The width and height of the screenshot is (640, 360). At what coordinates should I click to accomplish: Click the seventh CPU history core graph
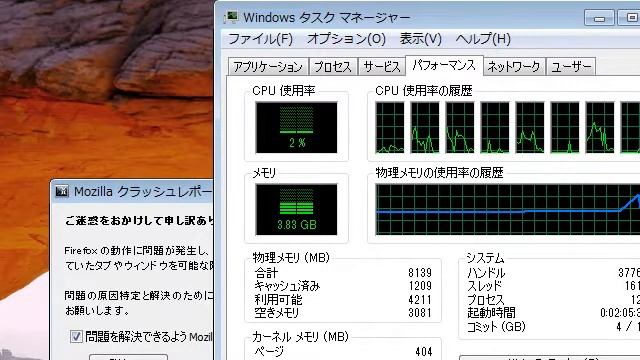(x=600, y=128)
